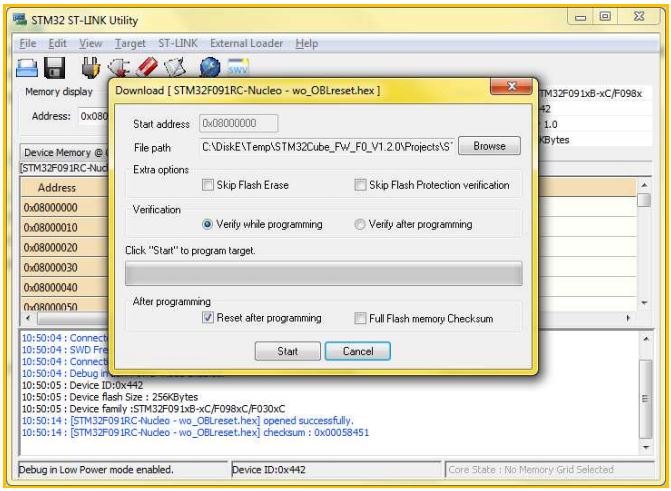The height and width of the screenshot is (491, 671).
Task: Click Browse to choose hex file
Action: click(x=490, y=146)
